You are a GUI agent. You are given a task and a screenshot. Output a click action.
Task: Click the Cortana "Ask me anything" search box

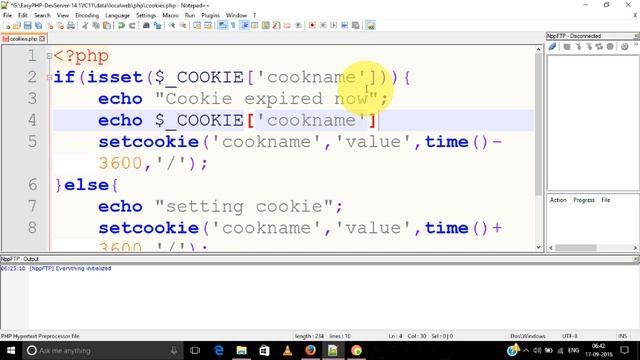[x=102, y=350]
